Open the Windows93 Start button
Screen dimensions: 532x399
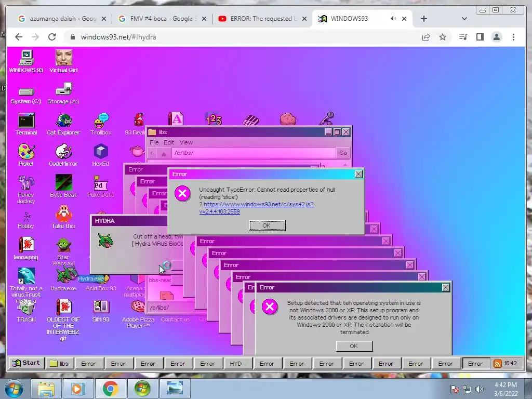(26, 363)
